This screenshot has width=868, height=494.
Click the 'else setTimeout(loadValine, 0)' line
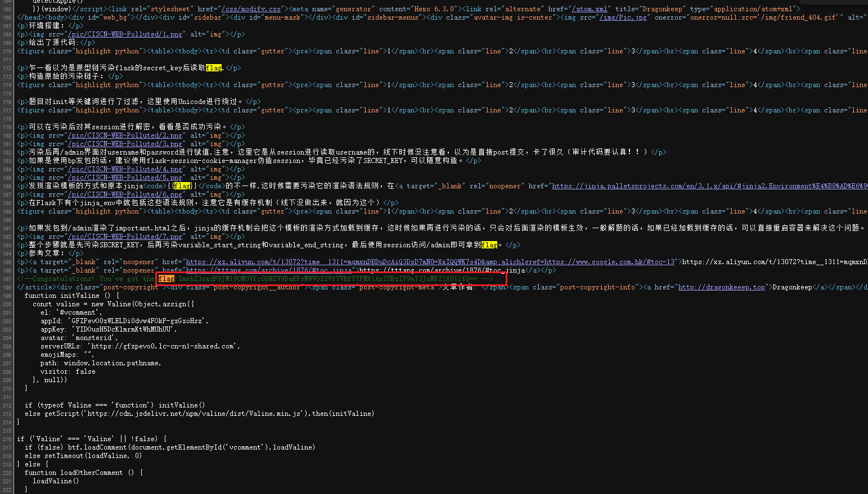click(x=83, y=456)
